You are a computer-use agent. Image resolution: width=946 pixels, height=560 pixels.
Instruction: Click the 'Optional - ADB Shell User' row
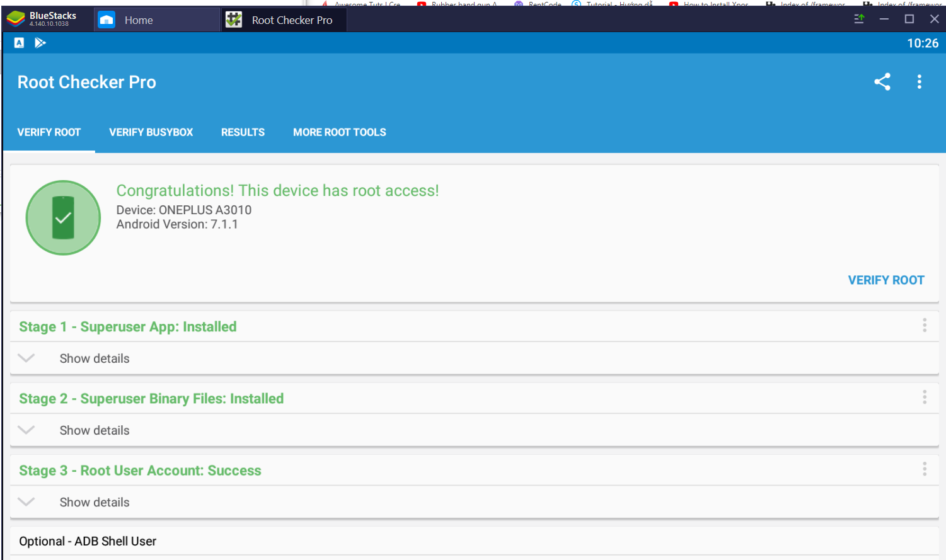click(475, 542)
